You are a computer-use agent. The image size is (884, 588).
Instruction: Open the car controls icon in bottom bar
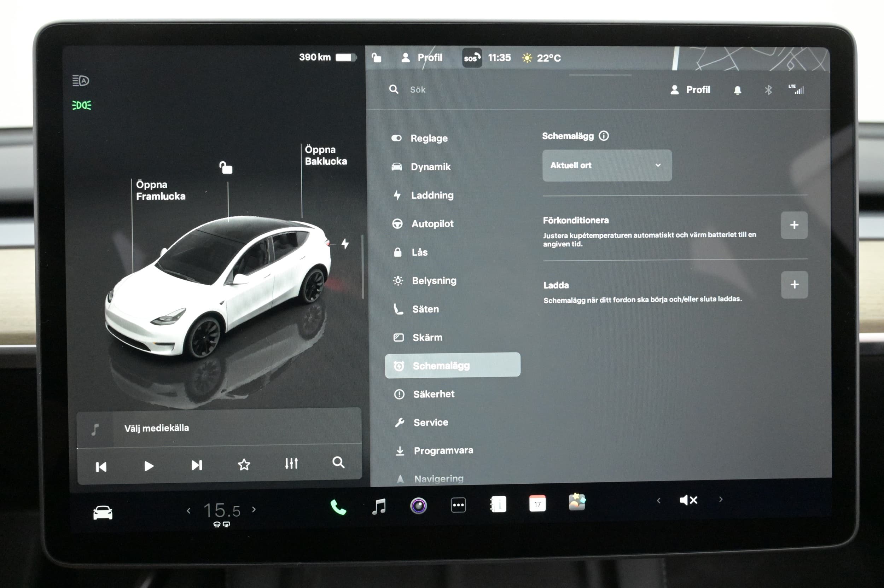tap(103, 513)
